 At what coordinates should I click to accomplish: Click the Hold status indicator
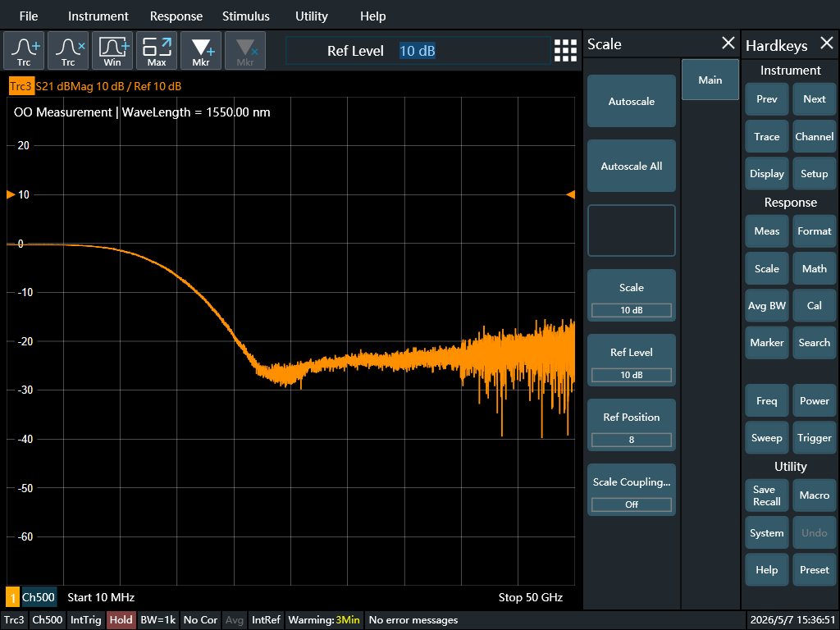click(121, 620)
